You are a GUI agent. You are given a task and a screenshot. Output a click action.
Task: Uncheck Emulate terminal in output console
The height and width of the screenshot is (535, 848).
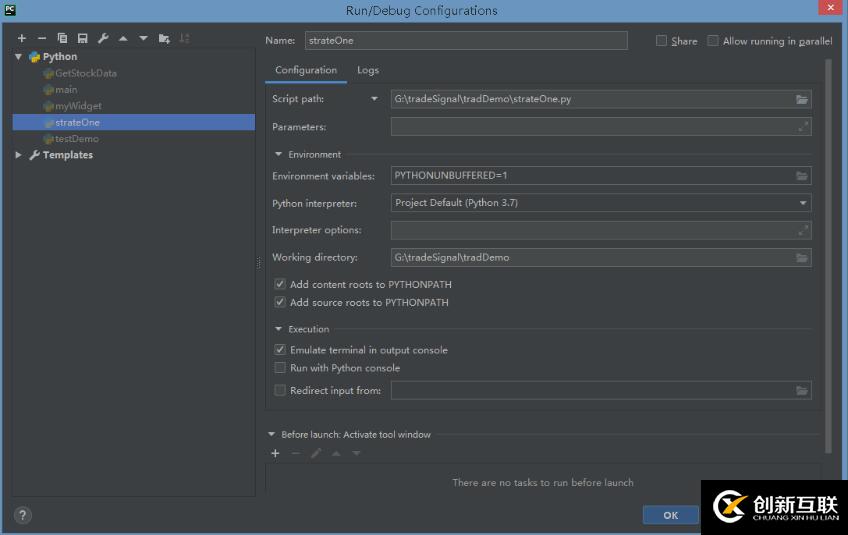(x=280, y=350)
